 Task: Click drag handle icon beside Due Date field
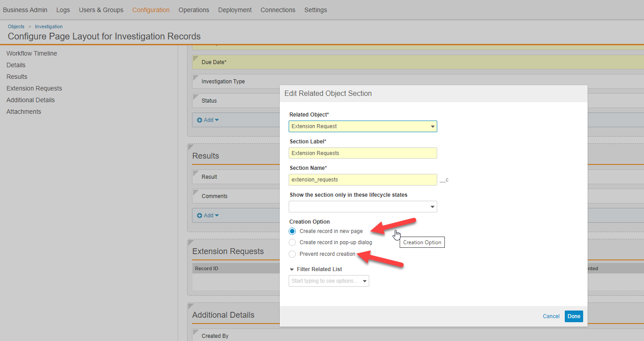195,59
